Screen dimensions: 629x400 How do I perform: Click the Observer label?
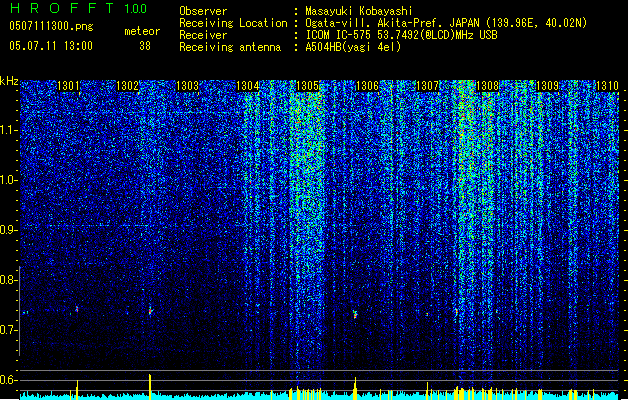coord(203,11)
